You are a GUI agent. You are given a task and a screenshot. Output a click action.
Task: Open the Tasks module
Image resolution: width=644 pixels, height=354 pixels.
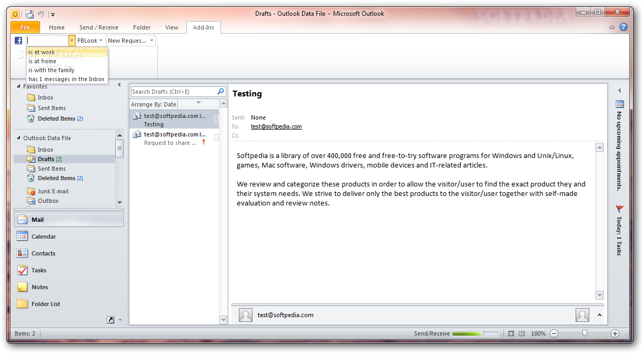click(69, 270)
